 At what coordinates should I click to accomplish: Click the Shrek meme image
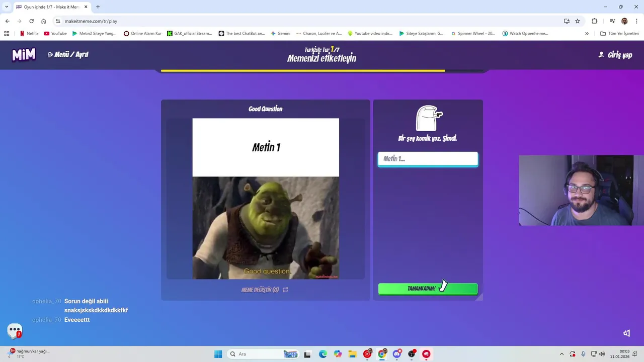[266, 227]
